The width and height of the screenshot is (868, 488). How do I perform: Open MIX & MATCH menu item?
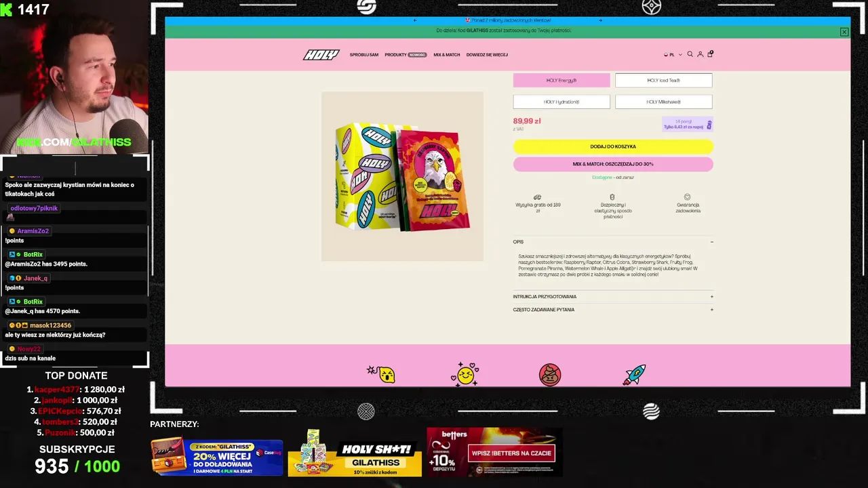[x=447, y=55]
